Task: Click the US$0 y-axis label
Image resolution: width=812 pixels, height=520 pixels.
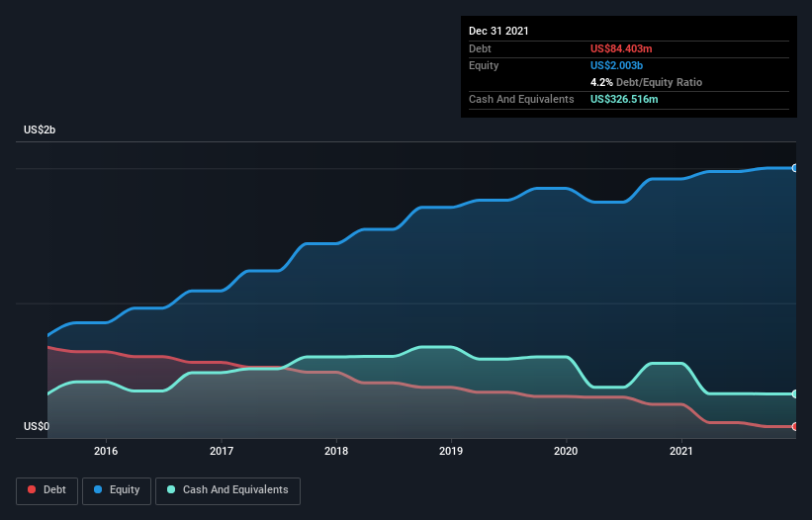Action: coord(37,426)
